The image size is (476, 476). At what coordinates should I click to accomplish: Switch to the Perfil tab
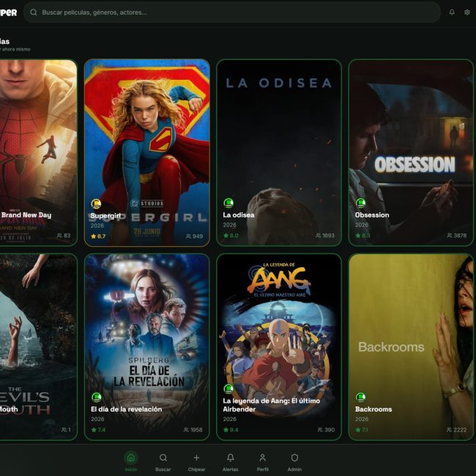[263, 461]
